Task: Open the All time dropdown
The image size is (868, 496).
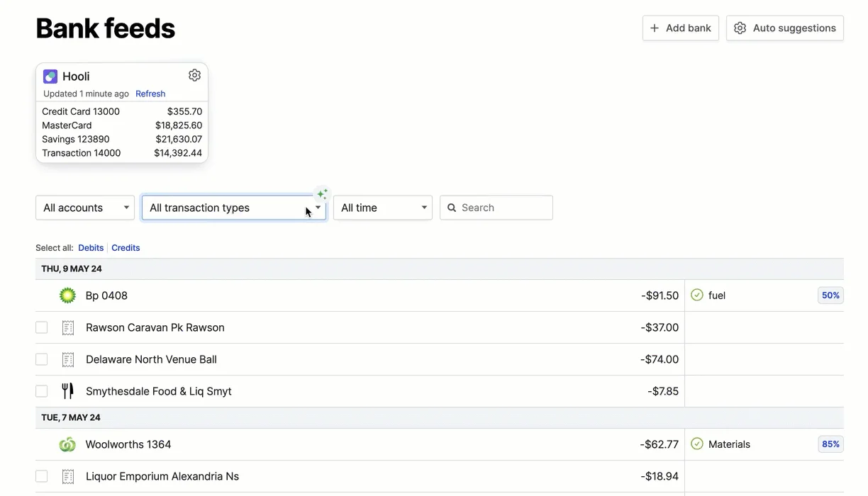Action: 383,208
